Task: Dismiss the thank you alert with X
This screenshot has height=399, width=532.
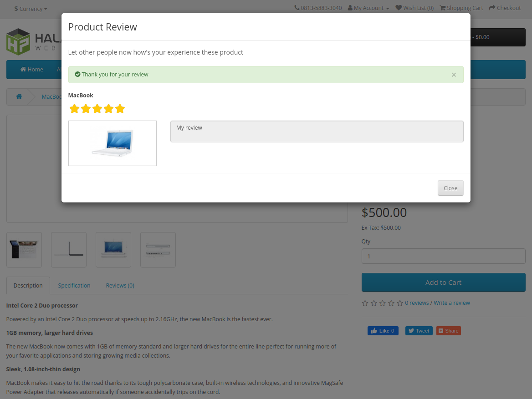Action: pos(453,75)
